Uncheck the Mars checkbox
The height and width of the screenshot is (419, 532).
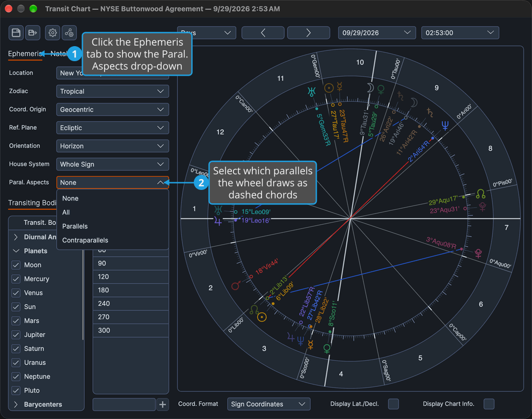[x=16, y=321]
